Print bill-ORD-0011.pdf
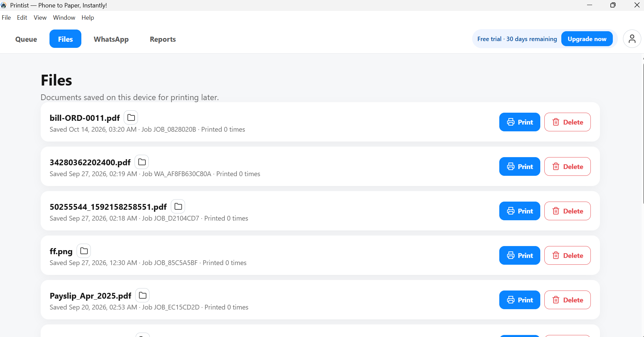Viewport: 644px width, 337px height. pyautogui.click(x=520, y=122)
